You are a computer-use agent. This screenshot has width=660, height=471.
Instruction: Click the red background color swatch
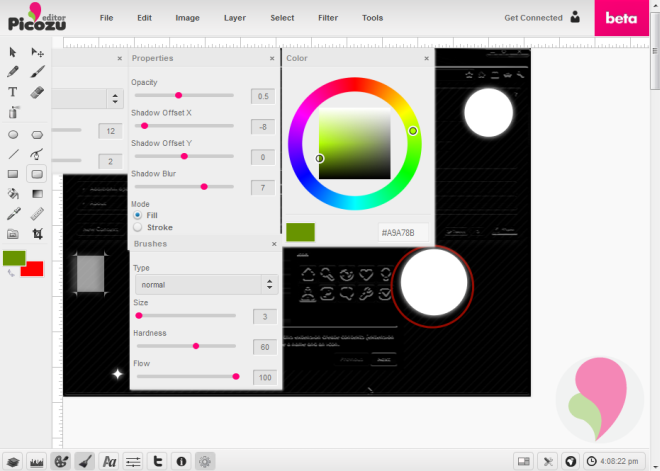click(34, 269)
